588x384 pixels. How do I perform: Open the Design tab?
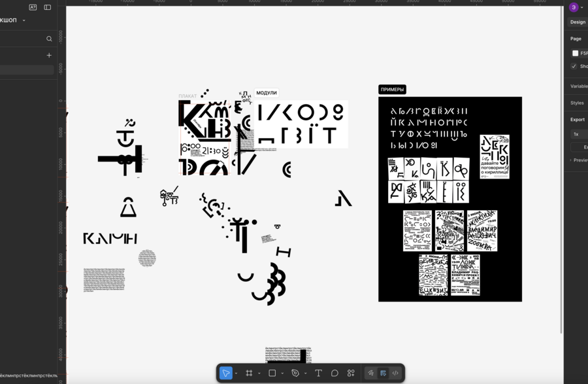point(578,22)
